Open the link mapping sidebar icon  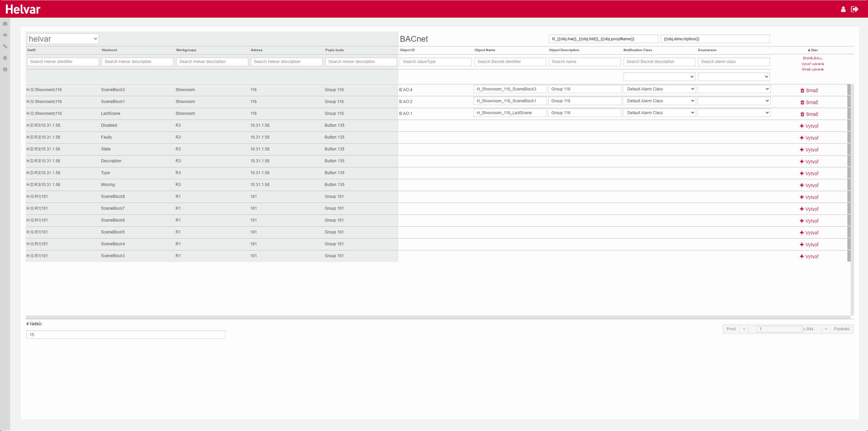5,46
